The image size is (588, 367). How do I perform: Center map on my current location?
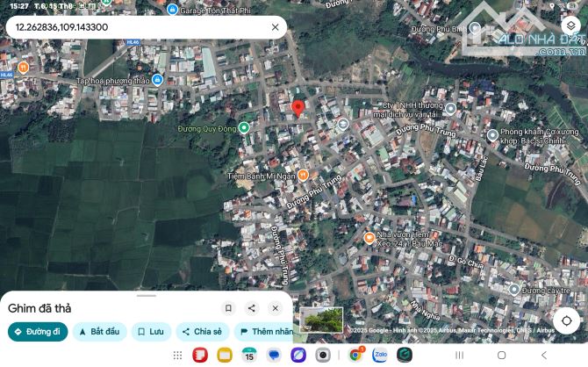coord(566,320)
